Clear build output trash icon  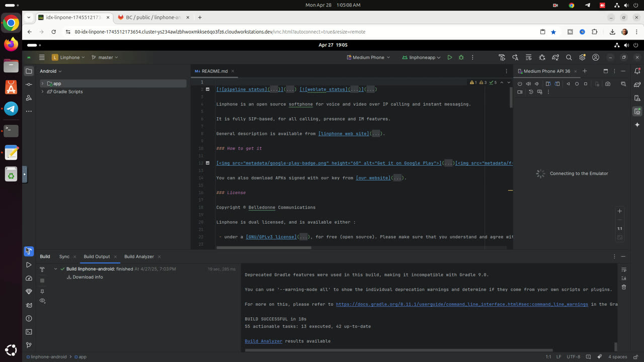pos(624,287)
